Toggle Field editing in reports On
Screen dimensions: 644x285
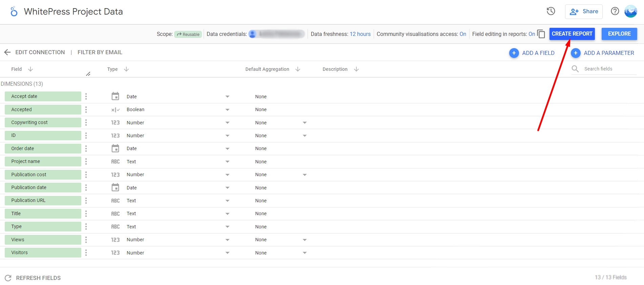pos(532,34)
